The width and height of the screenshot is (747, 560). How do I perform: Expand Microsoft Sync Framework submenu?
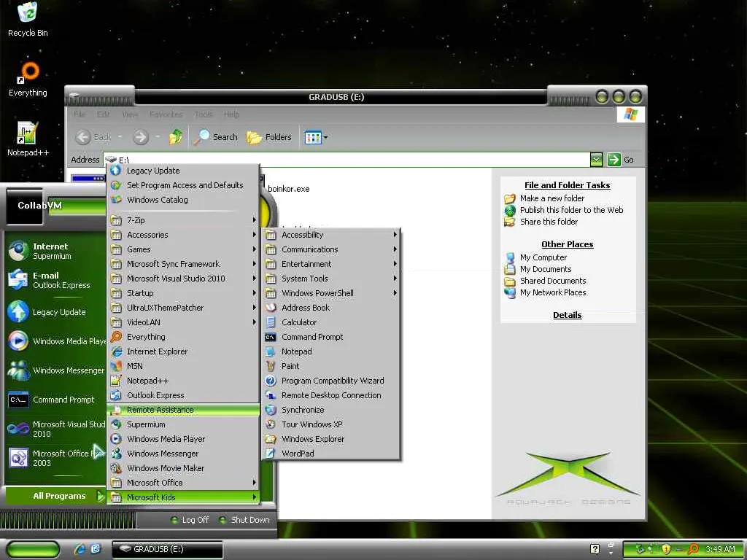tap(183, 264)
